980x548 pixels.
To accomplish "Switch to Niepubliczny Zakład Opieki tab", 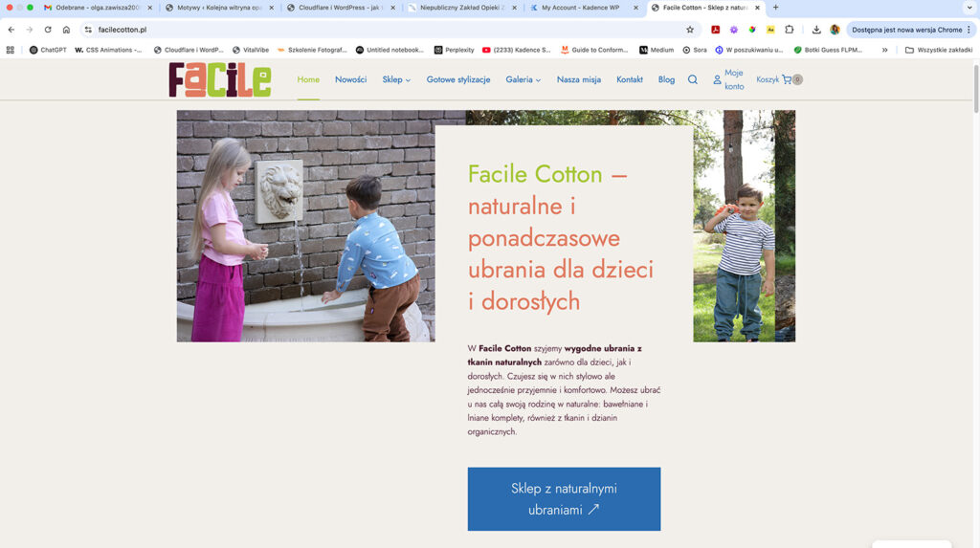I will [461, 8].
